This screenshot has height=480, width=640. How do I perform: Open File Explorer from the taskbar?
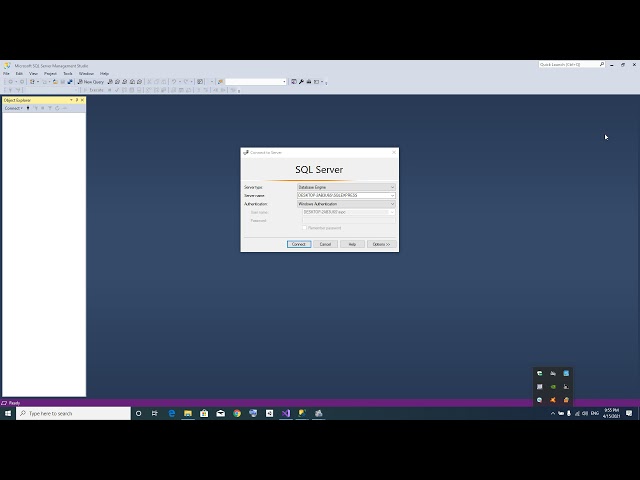(x=188, y=413)
